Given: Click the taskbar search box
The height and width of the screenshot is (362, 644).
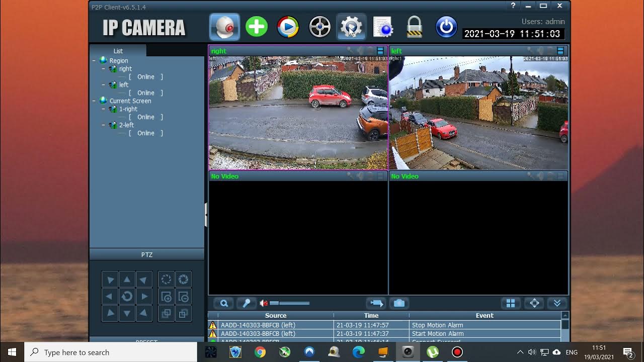Looking at the screenshot, I should [111, 352].
